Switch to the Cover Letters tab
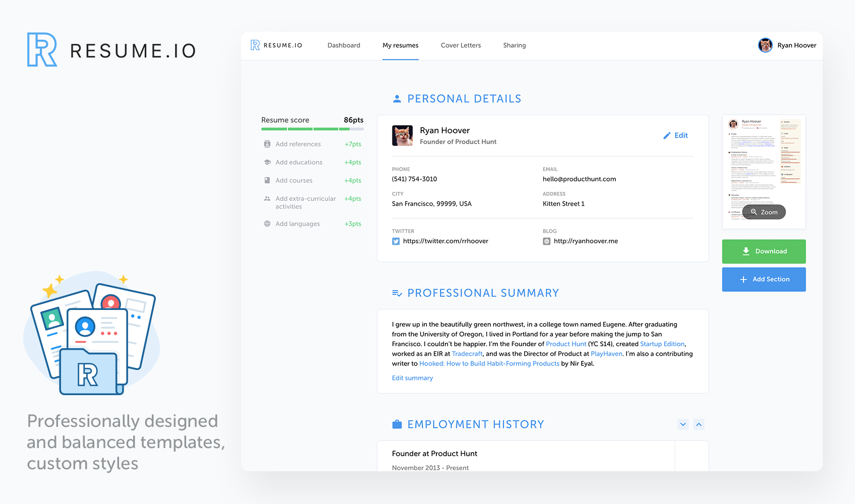Viewport: 855px width, 504px height. pos(461,45)
